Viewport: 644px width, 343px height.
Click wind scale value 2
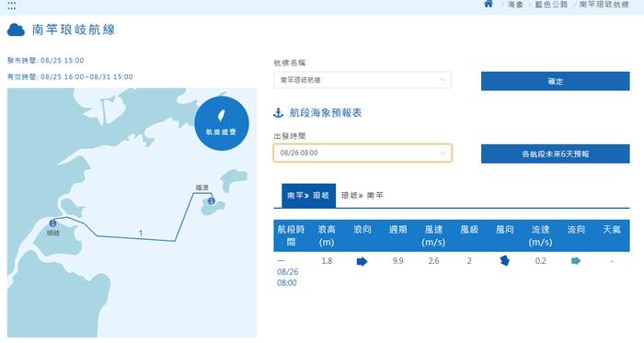469,261
